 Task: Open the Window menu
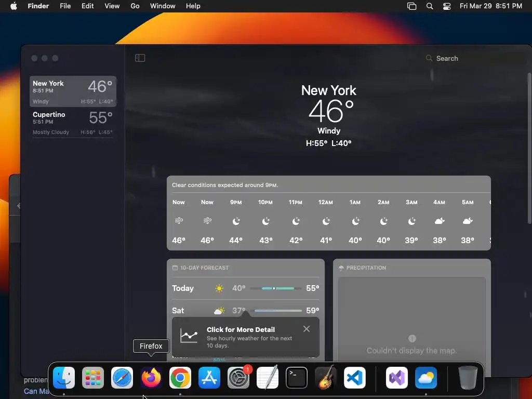coord(163,6)
